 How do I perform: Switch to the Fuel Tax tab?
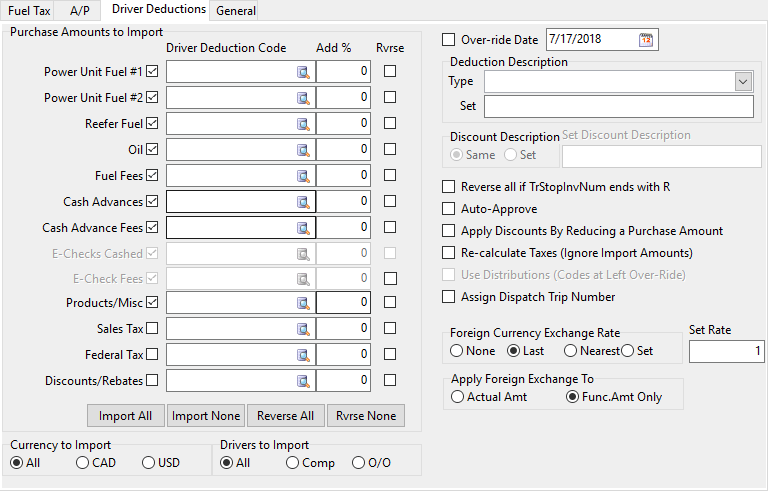tap(30, 11)
